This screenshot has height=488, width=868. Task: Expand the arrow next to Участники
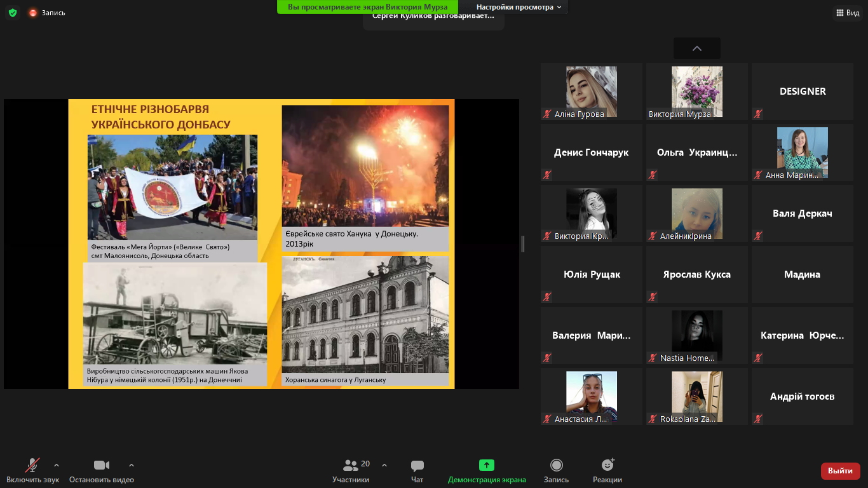384,464
